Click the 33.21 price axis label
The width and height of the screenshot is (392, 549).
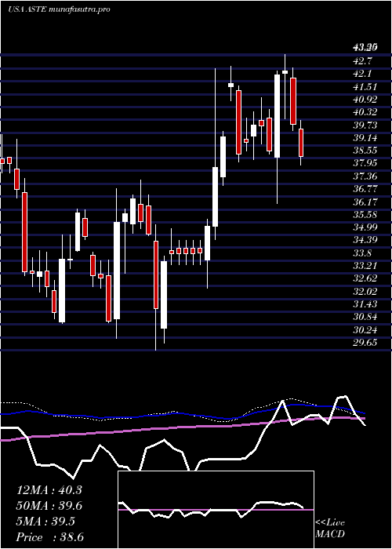(364, 266)
